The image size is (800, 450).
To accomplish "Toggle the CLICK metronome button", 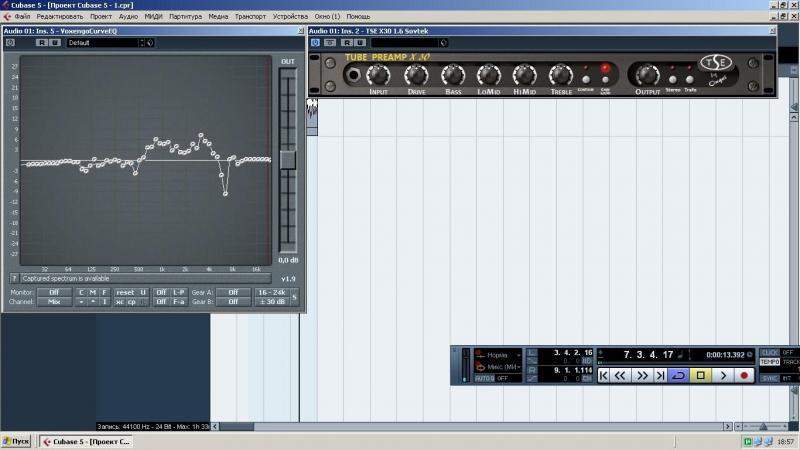I will point(769,352).
